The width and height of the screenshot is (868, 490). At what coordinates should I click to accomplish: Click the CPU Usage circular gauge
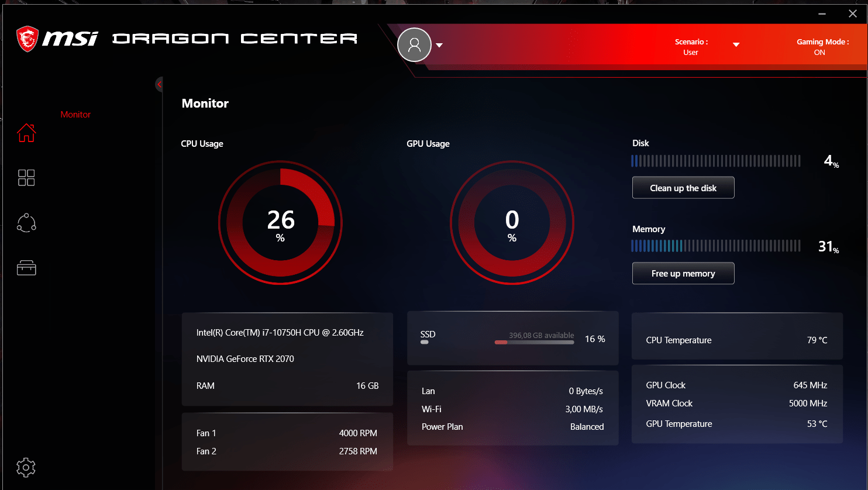[280, 223]
